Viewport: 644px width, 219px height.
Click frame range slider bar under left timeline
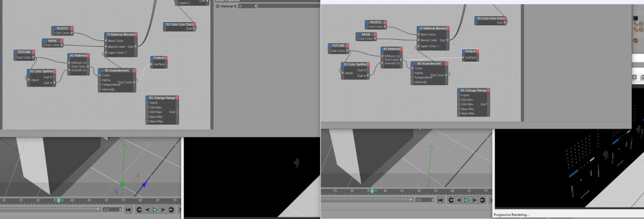click(50, 209)
